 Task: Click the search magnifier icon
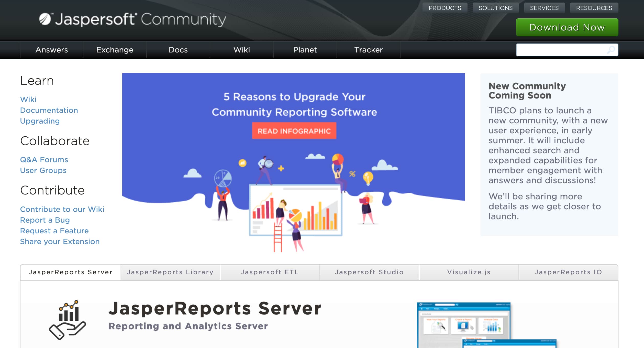611,50
